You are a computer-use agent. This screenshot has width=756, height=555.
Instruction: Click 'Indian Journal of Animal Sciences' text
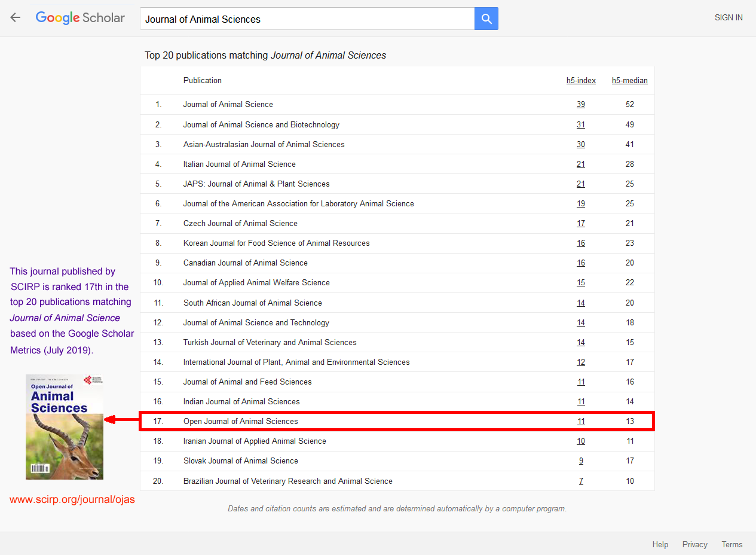pyautogui.click(x=241, y=402)
